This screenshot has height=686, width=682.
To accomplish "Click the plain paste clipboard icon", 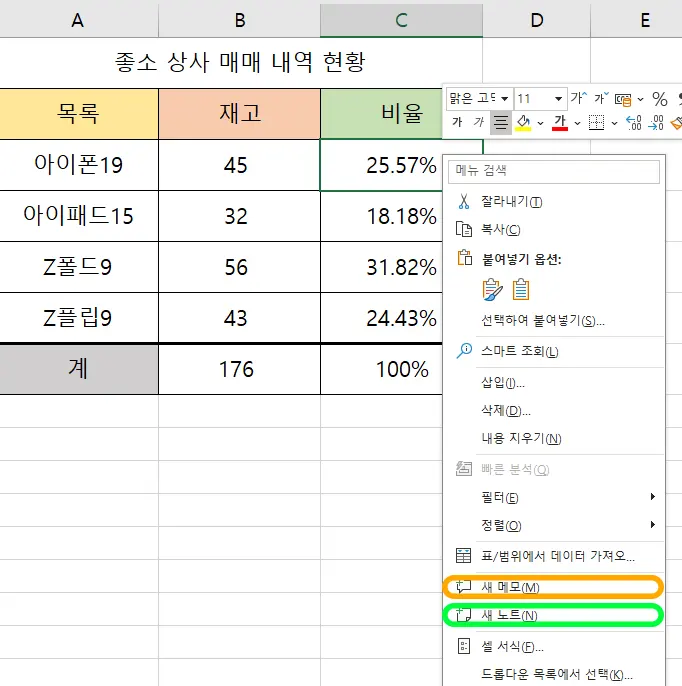I will [x=521, y=290].
